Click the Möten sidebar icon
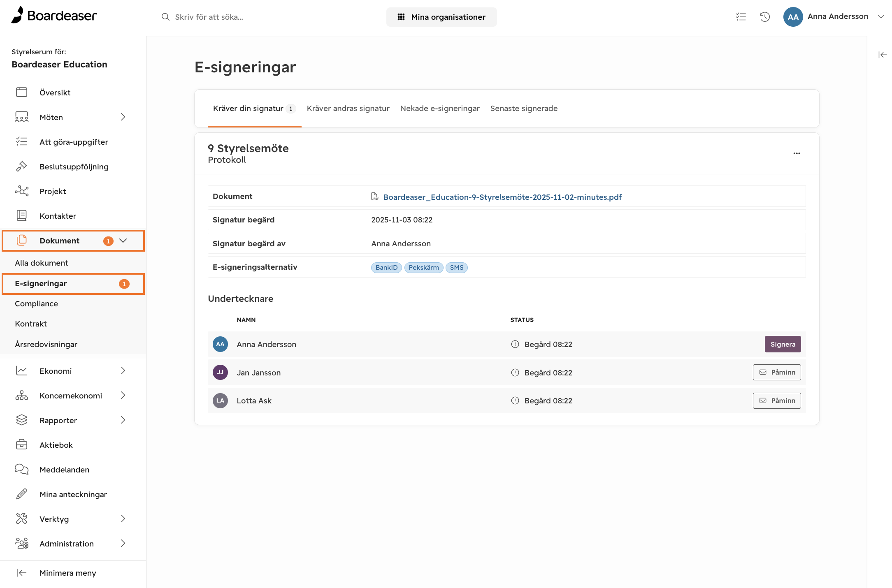Viewport: 892px width, 588px height. [22, 117]
